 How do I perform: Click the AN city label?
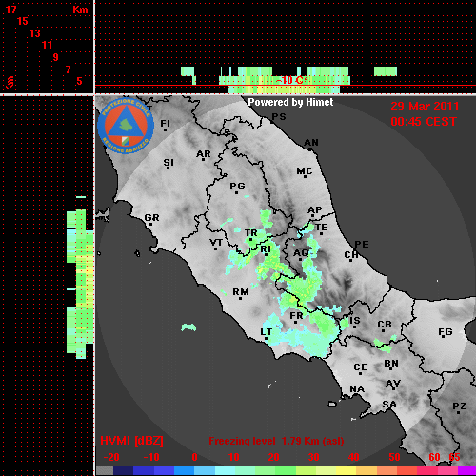[x=311, y=143]
